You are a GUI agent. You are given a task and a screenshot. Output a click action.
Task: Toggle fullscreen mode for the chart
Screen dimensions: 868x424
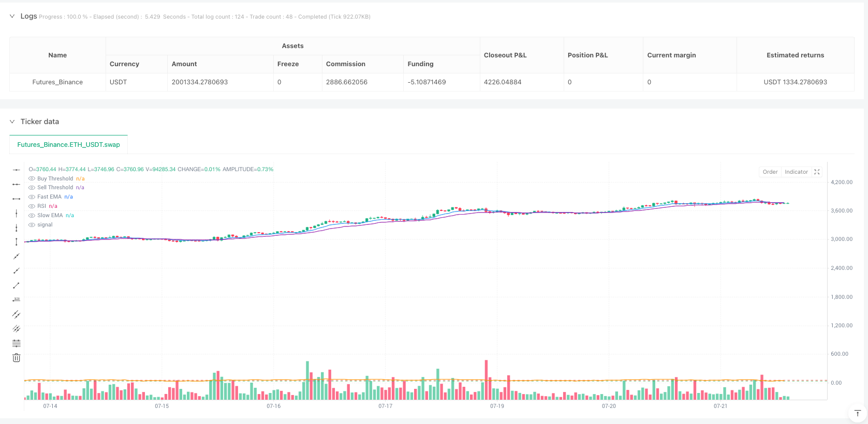click(817, 172)
